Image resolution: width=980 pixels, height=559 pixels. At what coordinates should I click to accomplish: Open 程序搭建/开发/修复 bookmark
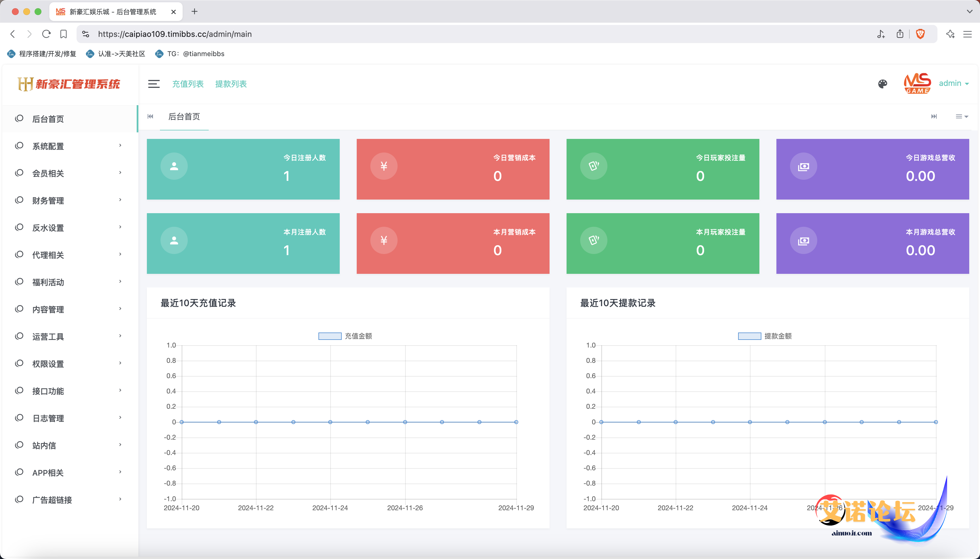coord(42,54)
